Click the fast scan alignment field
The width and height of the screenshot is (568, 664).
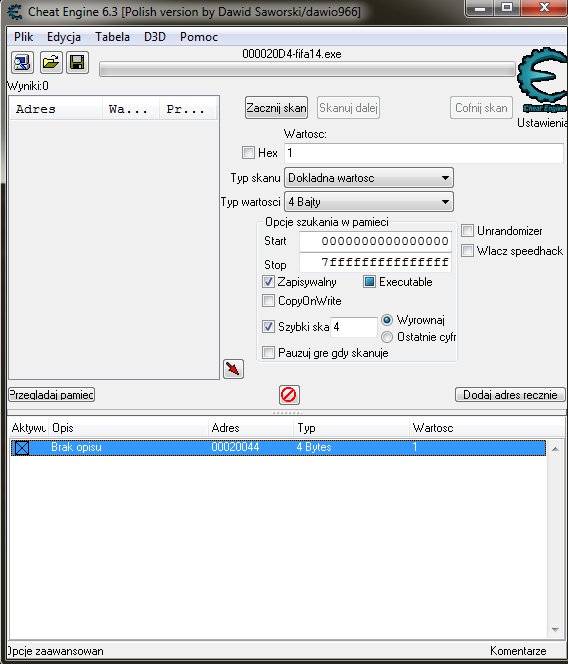pos(354,327)
